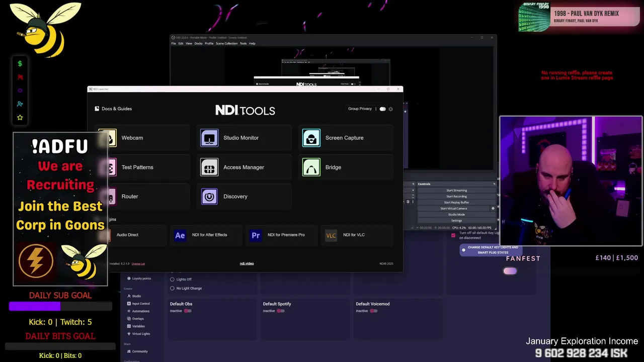Screen dimensions: 644x362
Task: Open the Access Manager icon
Action: pos(209,167)
